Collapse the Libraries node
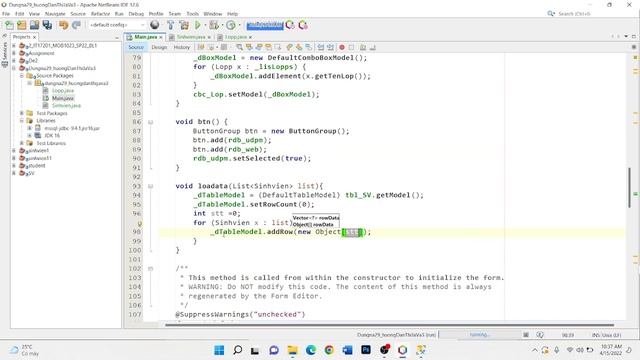The height and width of the screenshot is (360, 640). coord(22,121)
